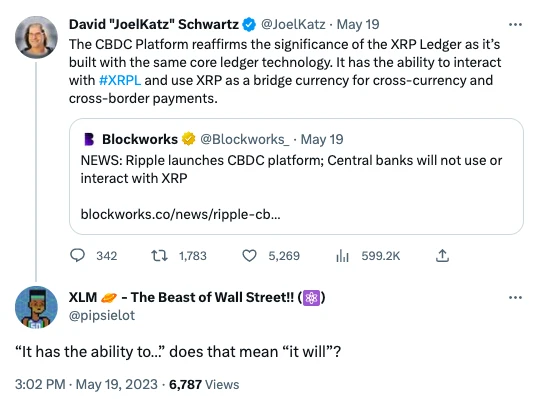Open more options on JoelKatz tweet
The image size is (536, 399).
point(515,25)
